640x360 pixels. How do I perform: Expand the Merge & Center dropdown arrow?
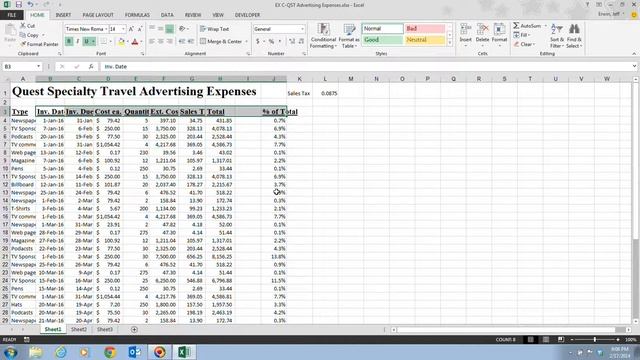tap(246, 42)
